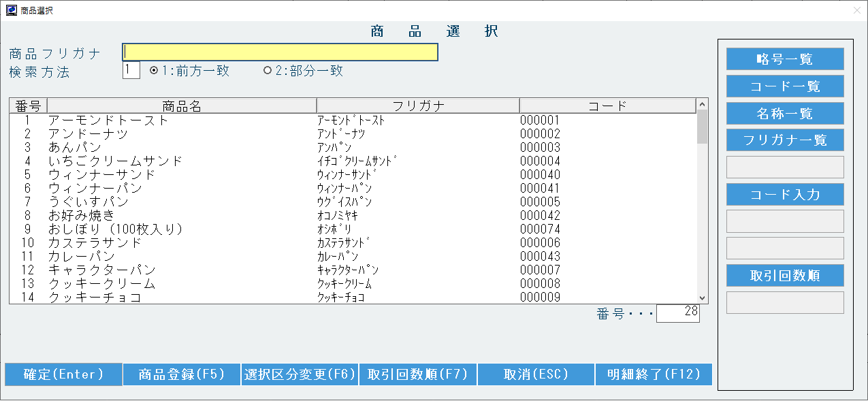The height and width of the screenshot is (401, 868).
Task: Confirm with 確定(Enter) button
Action: pyautogui.click(x=63, y=374)
